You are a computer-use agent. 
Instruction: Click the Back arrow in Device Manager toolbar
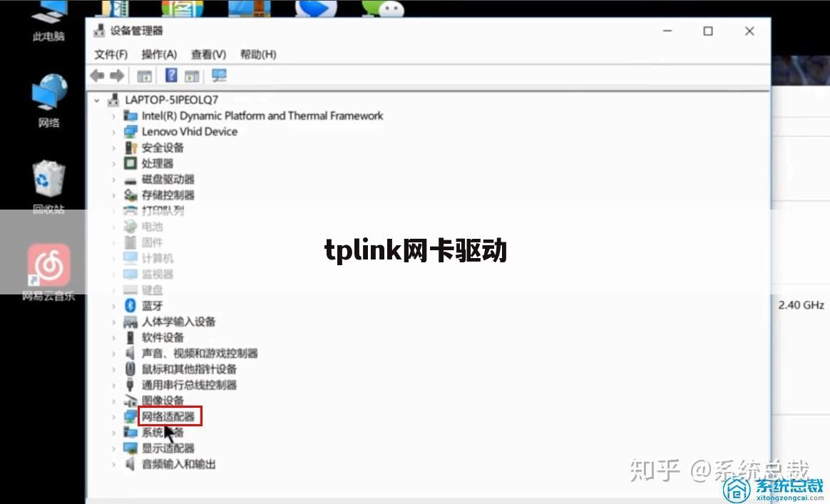tap(98, 76)
